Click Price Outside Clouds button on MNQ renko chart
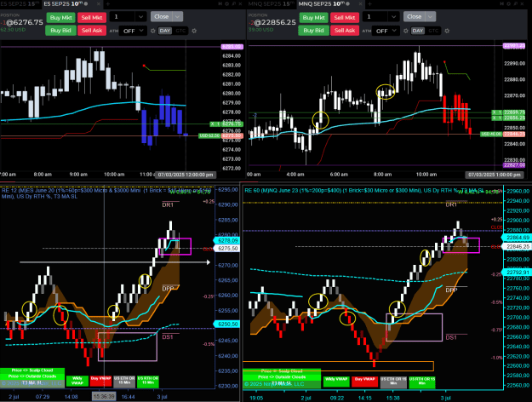Viewport: 532px width, 402px height. click(282, 376)
